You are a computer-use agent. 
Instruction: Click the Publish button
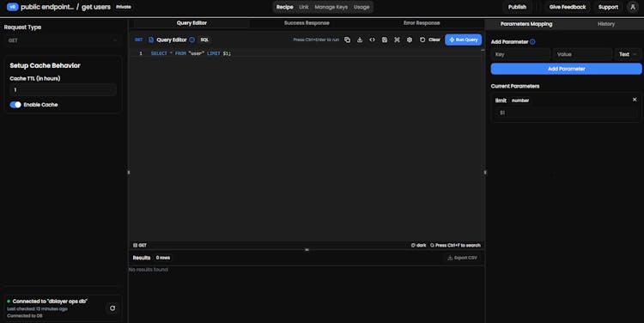pyautogui.click(x=517, y=7)
